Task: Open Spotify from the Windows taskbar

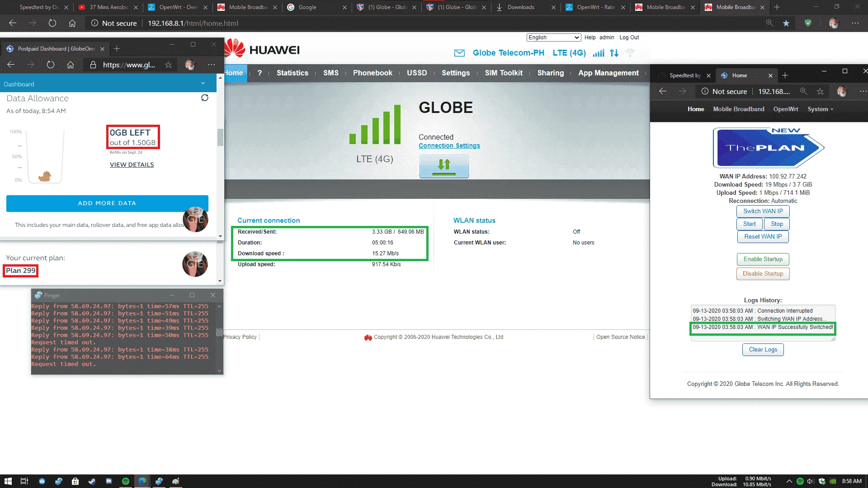Action: [x=126, y=481]
